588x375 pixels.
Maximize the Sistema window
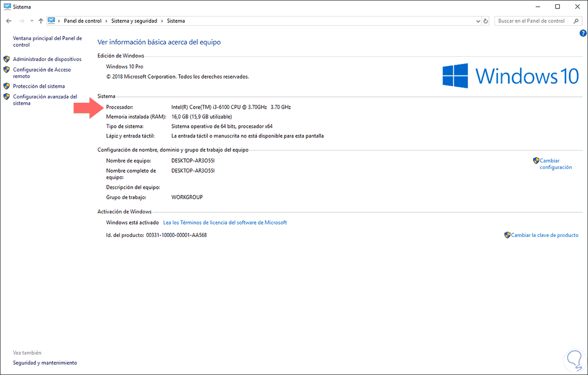point(558,7)
